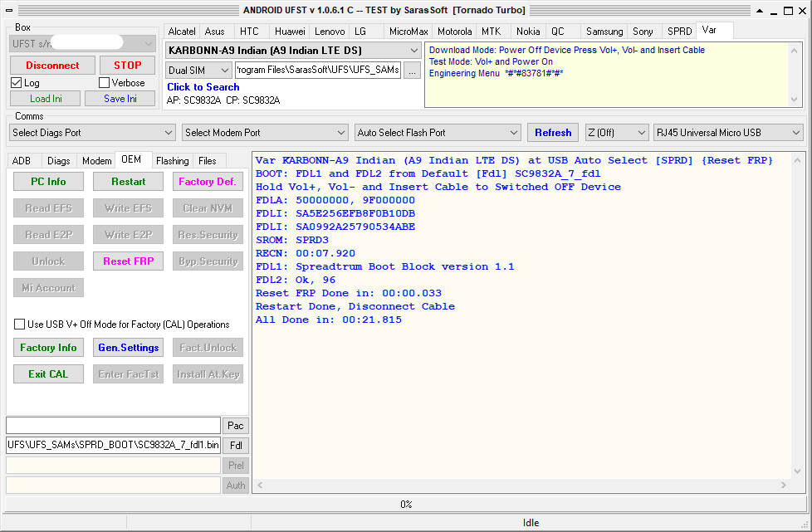This screenshot has width=812, height=532.
Task: Enable the Verbose checkbox
Action: (x=104, y=83)
